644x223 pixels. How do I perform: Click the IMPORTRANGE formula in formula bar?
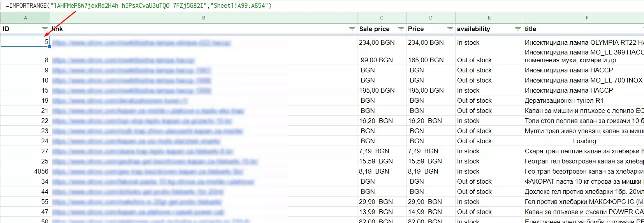click(x=139, y=5)
